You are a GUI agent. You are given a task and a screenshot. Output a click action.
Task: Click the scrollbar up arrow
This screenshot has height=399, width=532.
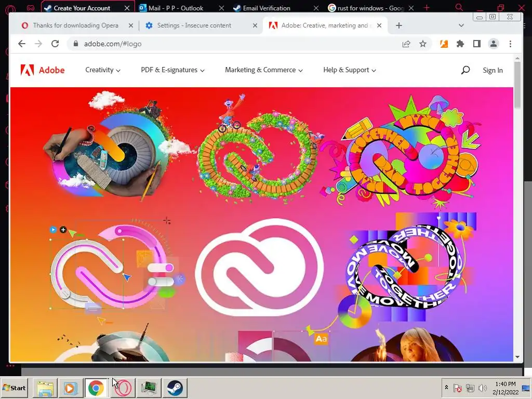517,59
